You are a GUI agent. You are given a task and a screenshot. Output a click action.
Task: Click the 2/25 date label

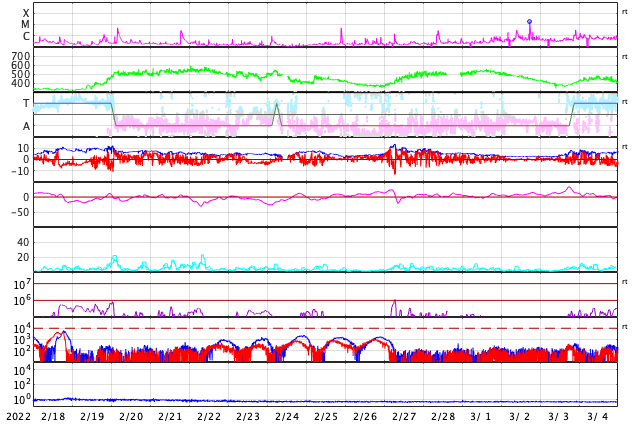point(326,416)
